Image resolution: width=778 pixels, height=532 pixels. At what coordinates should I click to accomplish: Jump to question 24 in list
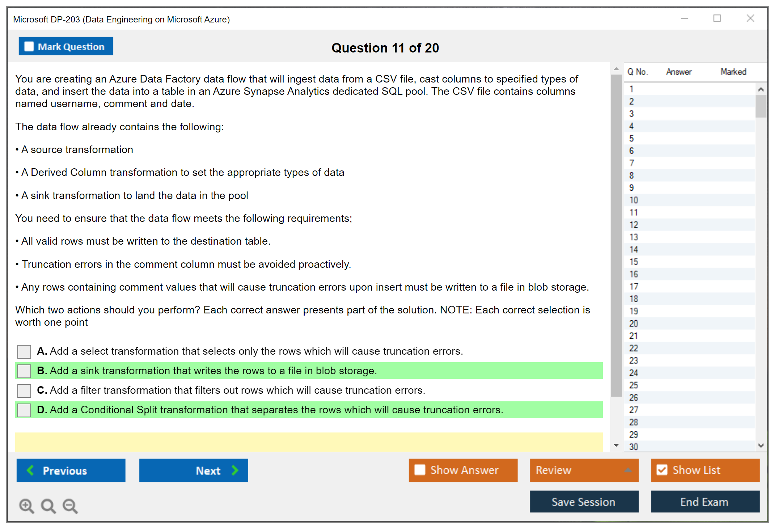coord(634,373)
